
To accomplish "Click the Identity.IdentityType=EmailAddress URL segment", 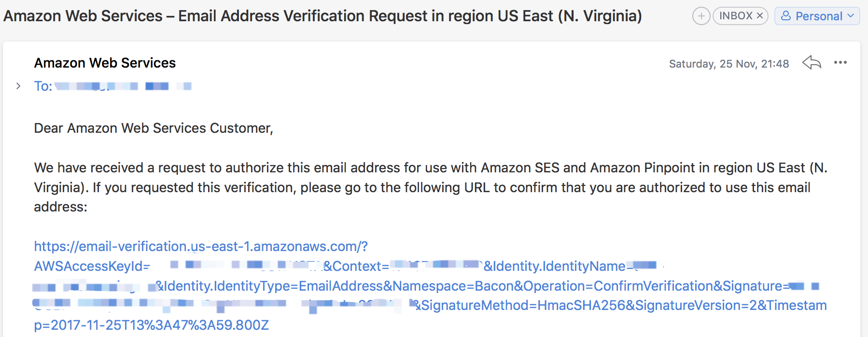I will tap(274, 286).
